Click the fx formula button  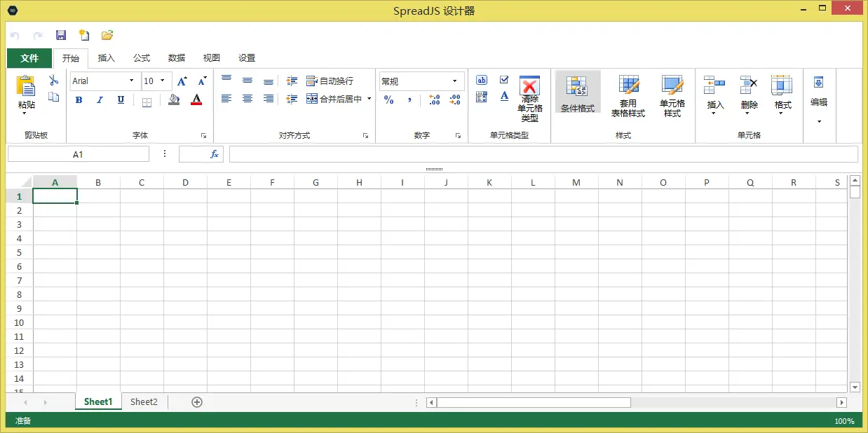(x=214, y=153)
